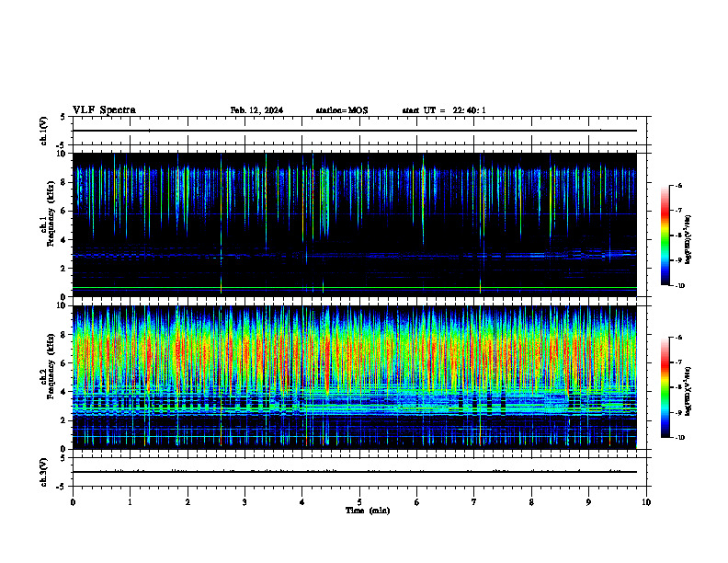This screenshot has width=728, height=563.
Task: Click the time axis tick label "9"
Action: coord(588,502)
